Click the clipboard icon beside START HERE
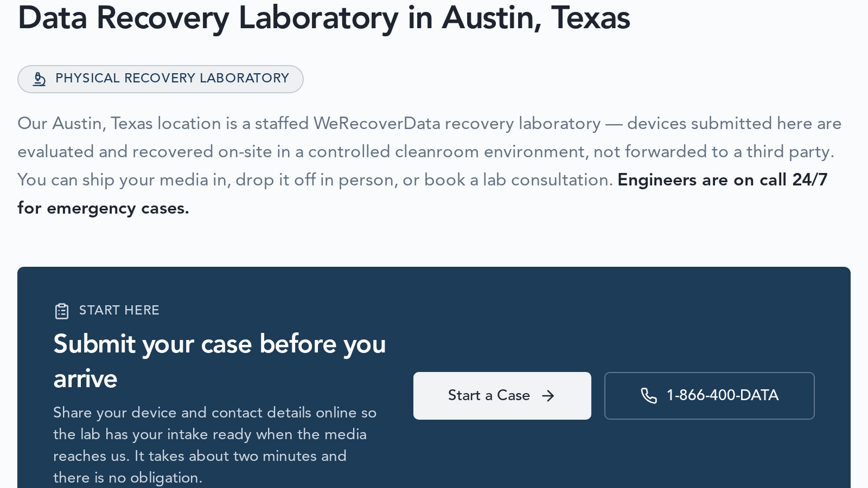Screen dimensions: 868x488 click(x=62, y=311)
